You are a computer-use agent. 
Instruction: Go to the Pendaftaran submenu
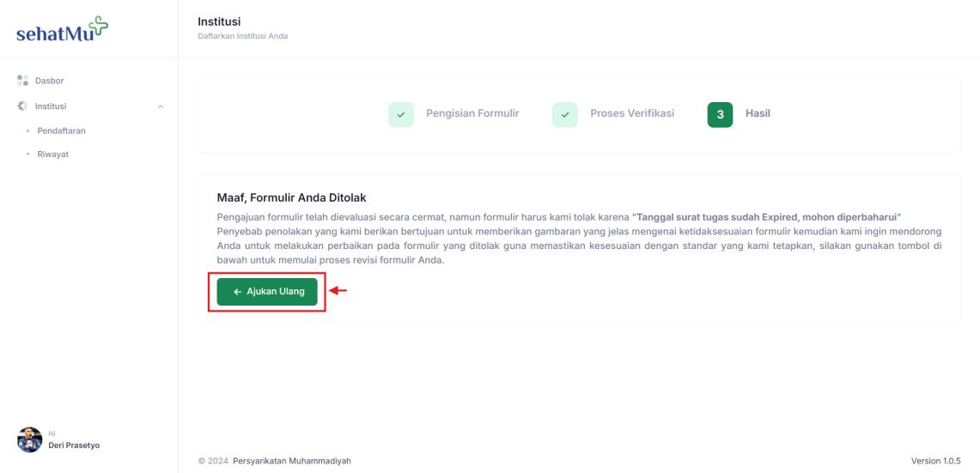click(x=61, y=131)
